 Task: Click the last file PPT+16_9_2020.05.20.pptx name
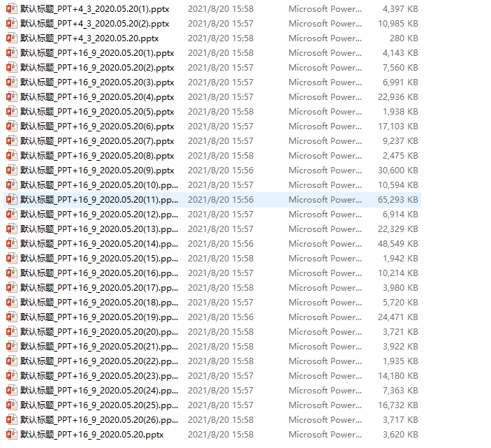pos(91,435)
